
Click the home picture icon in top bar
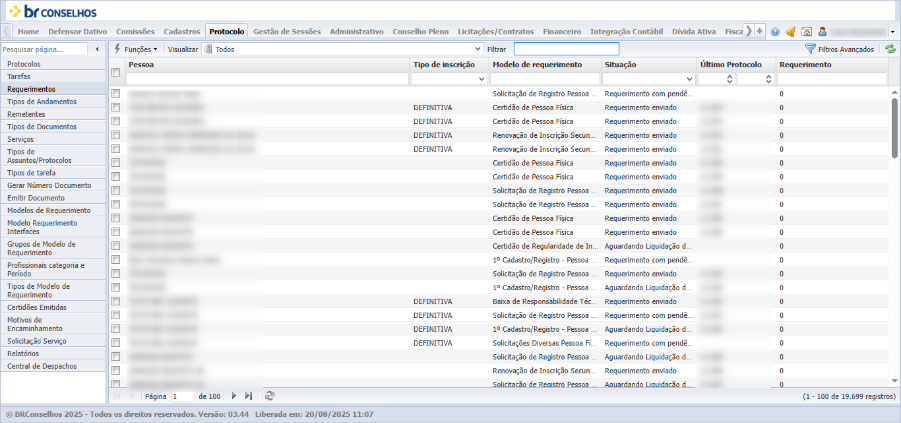806,32
